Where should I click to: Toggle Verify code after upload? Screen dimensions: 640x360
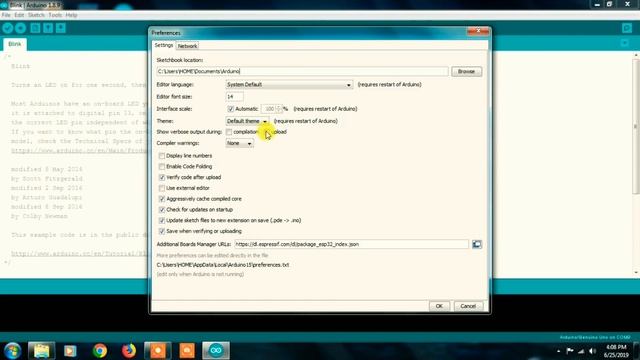(x=162, y=178)
